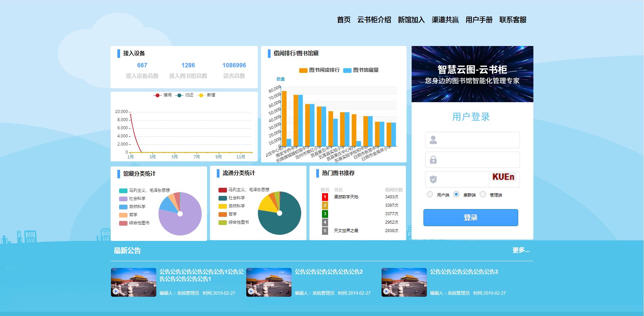The width and height of the screenshot is (644, 316).
Task: Click the red rank 1 badge
Action: [325, 197]
